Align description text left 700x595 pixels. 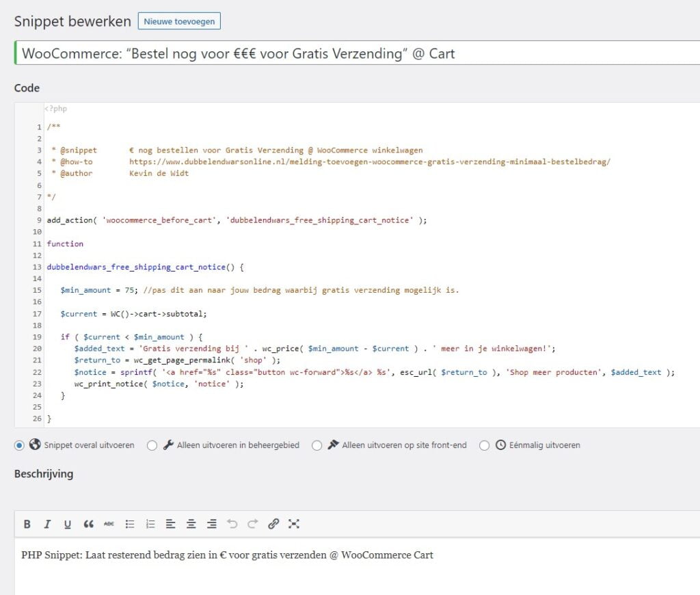pos(171,524)
